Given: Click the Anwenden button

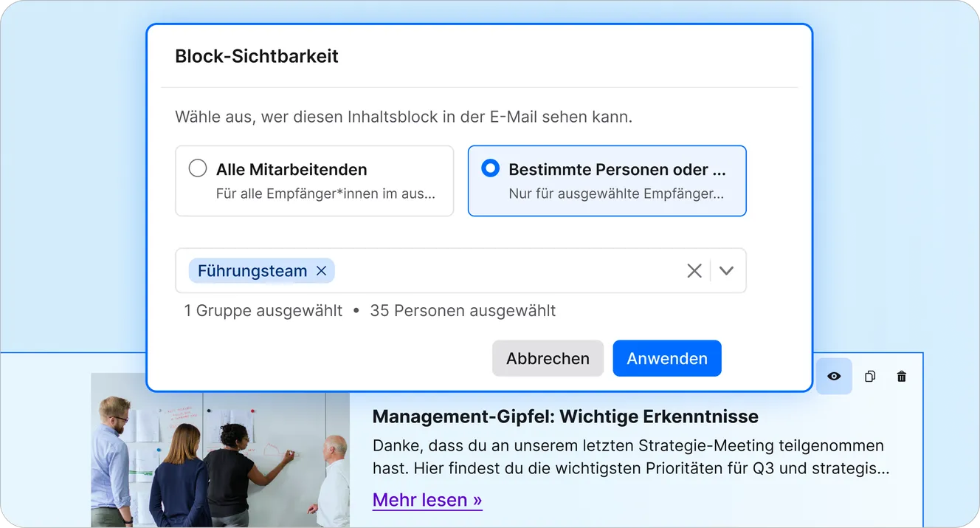Looking at the screenshot, I should coord(667,358).
